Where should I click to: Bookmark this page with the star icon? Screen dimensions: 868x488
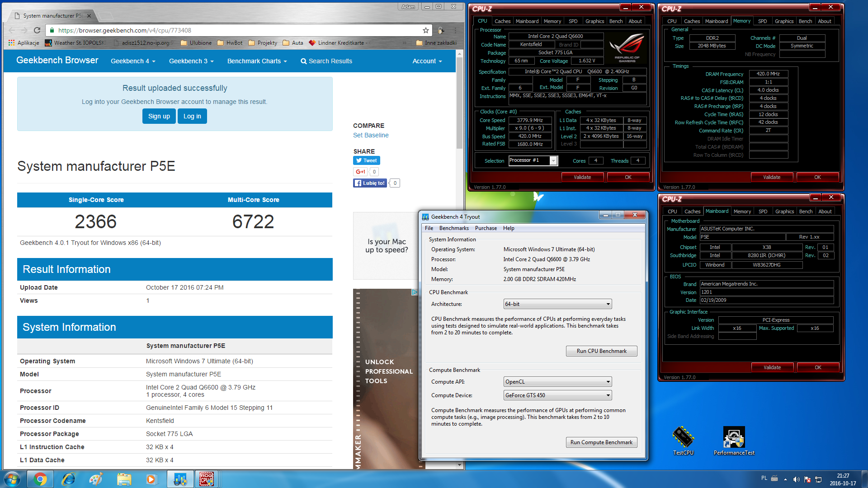425,30
